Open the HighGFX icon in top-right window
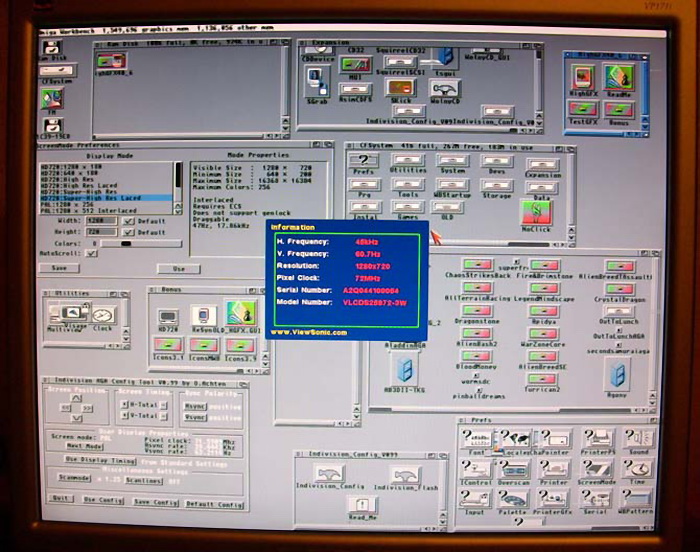Viewport: 700px width, 552px height. pyautogui.click(x=583, y=78)
